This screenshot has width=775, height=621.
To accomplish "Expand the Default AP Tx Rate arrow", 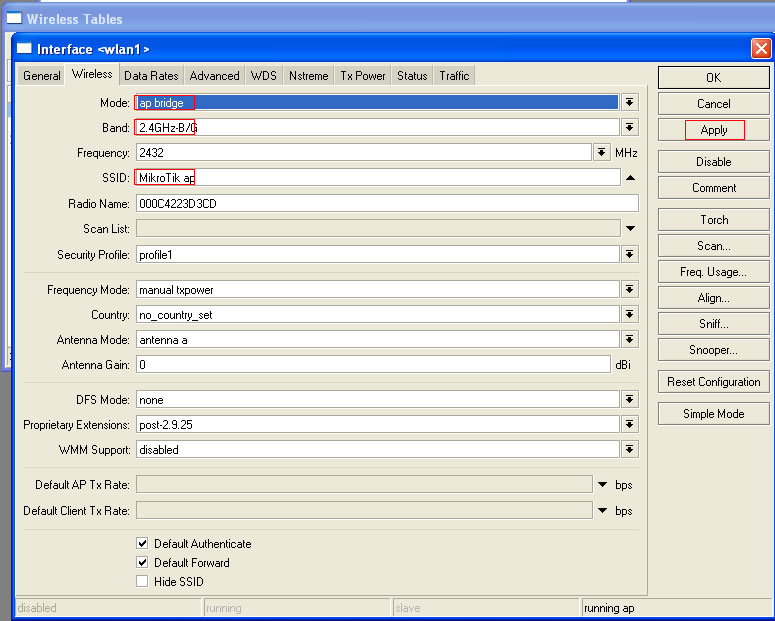I will coord(602,485).
